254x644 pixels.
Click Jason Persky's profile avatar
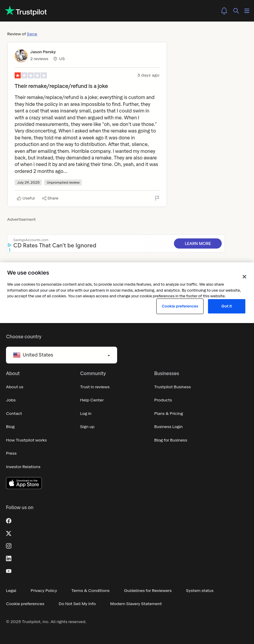click(21, 56)
